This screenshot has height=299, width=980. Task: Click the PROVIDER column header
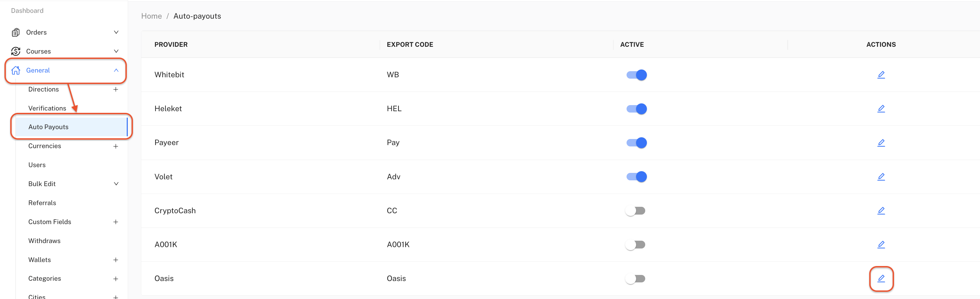[x=171, y=44]
